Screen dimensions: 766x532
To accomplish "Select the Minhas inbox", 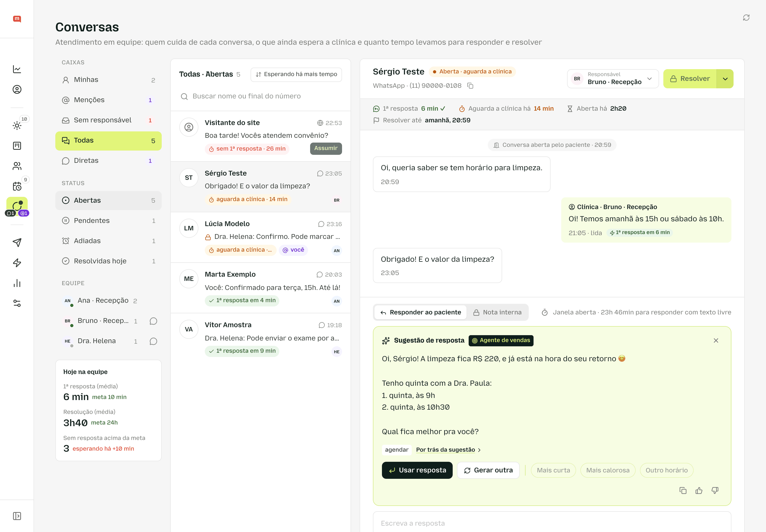I will (x=108, y=80).
